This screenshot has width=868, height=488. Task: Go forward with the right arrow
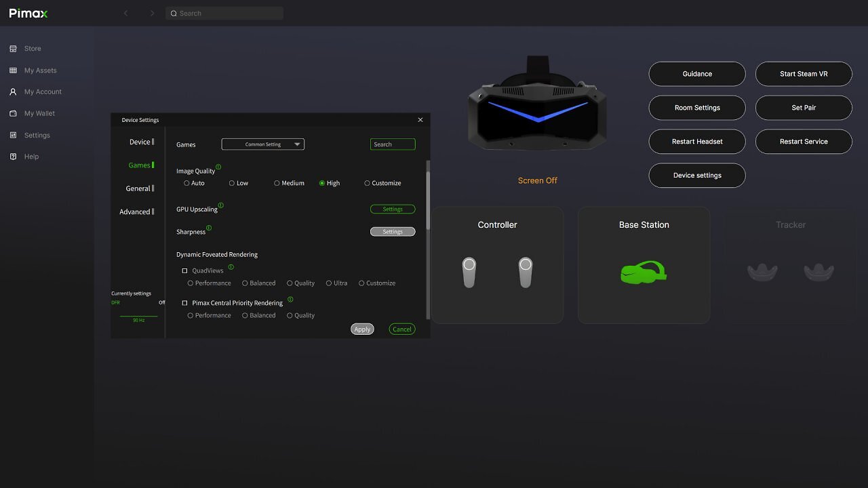152,13
